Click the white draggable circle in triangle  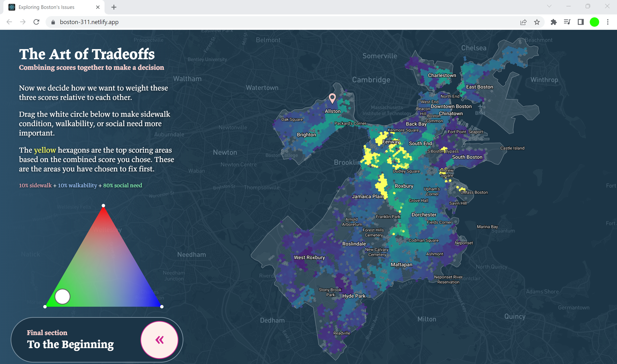point(62,296)
